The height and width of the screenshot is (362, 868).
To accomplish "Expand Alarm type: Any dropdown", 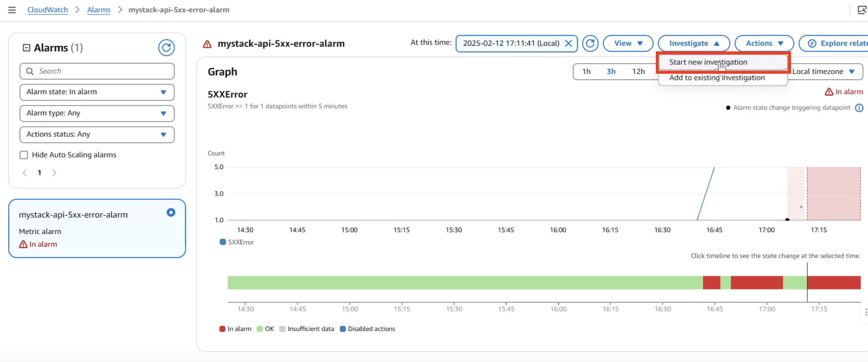I will [97, 113].
